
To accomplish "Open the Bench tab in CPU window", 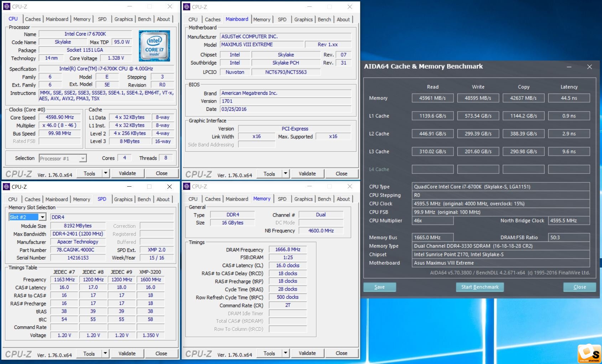I will [x=144, y=19].
